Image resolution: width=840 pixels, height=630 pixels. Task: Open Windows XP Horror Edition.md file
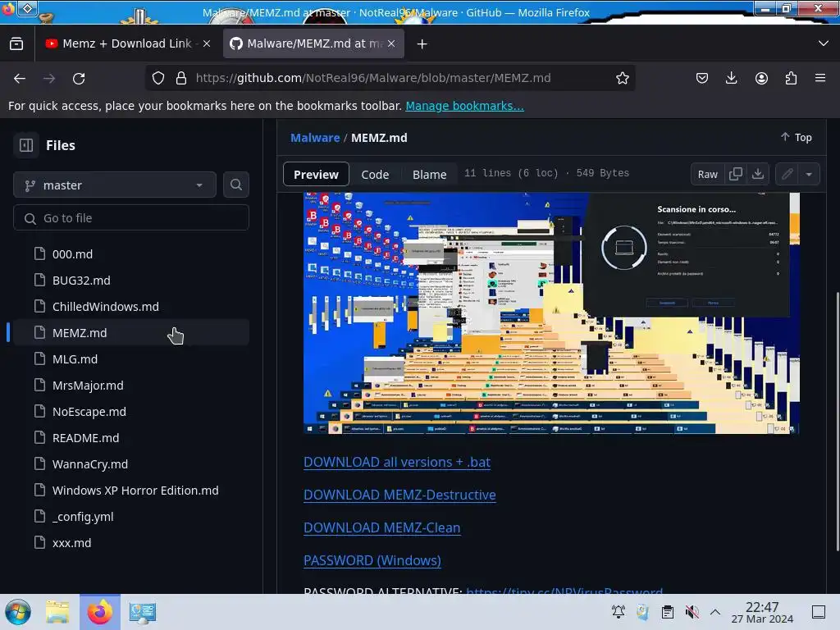[131, 490]
